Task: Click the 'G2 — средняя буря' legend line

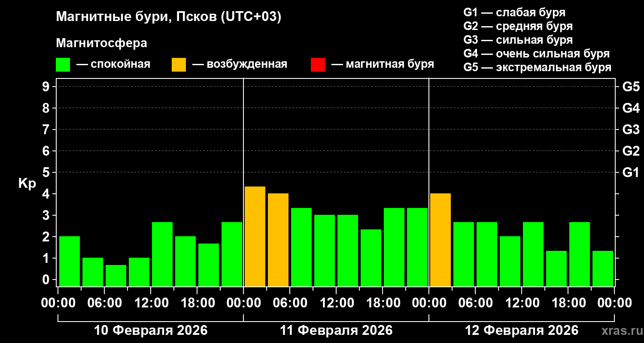Action: pyautogui.click(x=518, y=26)
